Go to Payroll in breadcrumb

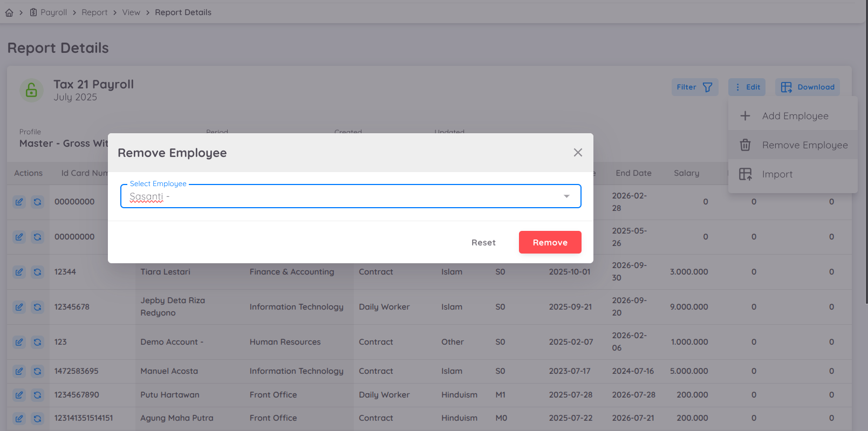tap(53, 12)
